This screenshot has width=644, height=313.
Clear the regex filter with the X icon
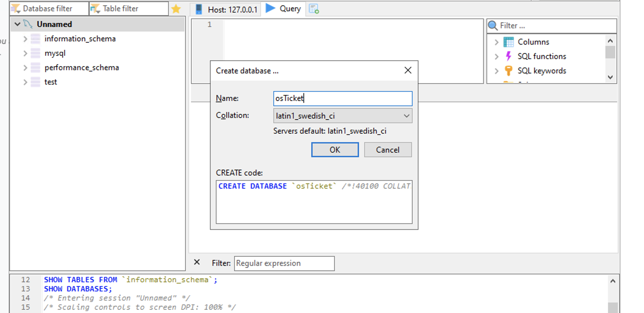(197, 262)
